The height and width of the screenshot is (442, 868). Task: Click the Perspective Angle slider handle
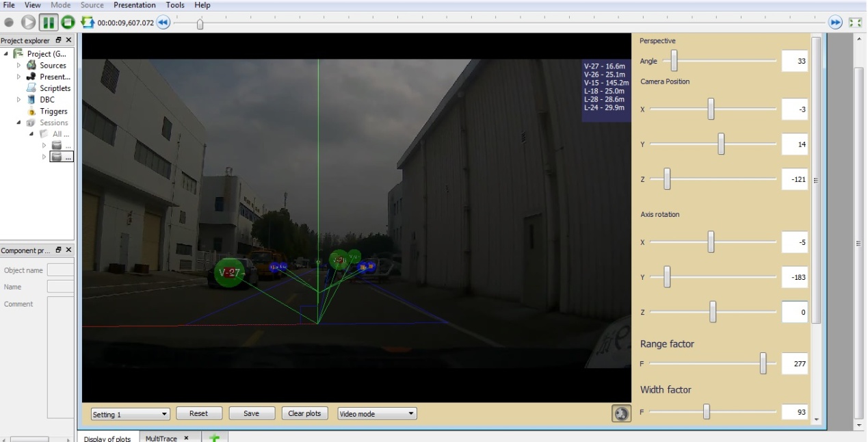[674, 60]
